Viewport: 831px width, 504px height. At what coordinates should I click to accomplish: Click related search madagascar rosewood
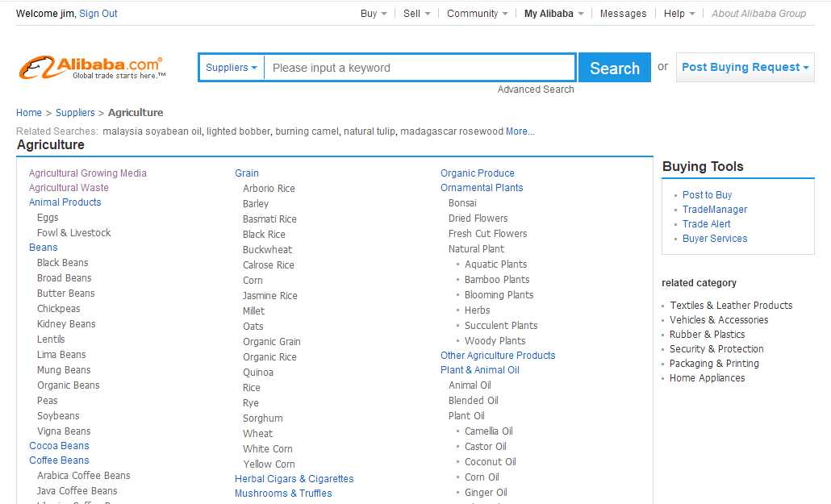tap(452, 131)
